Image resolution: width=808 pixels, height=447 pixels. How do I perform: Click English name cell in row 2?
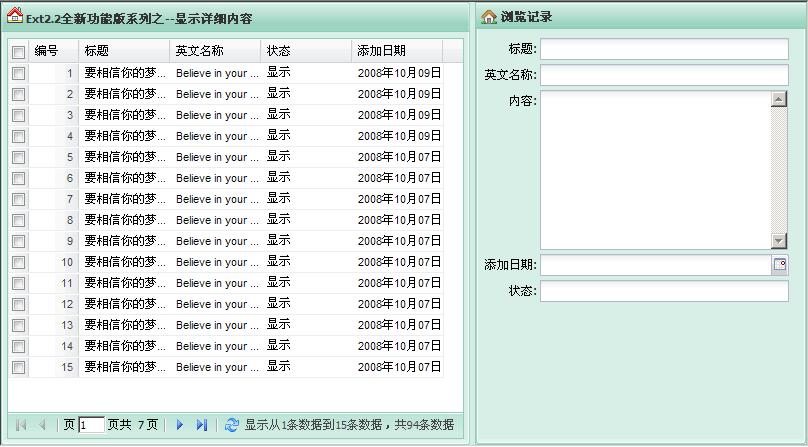(x=215, y=94)
